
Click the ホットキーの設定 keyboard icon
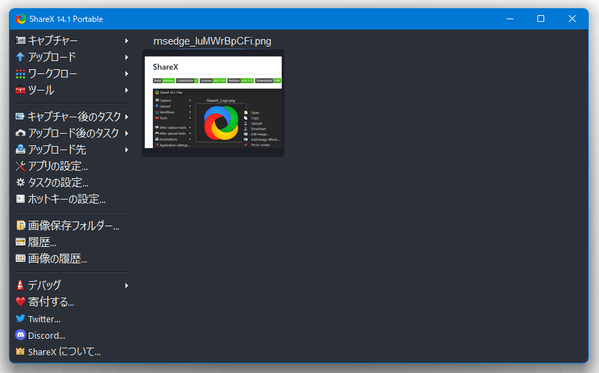[x=20, y=199]
